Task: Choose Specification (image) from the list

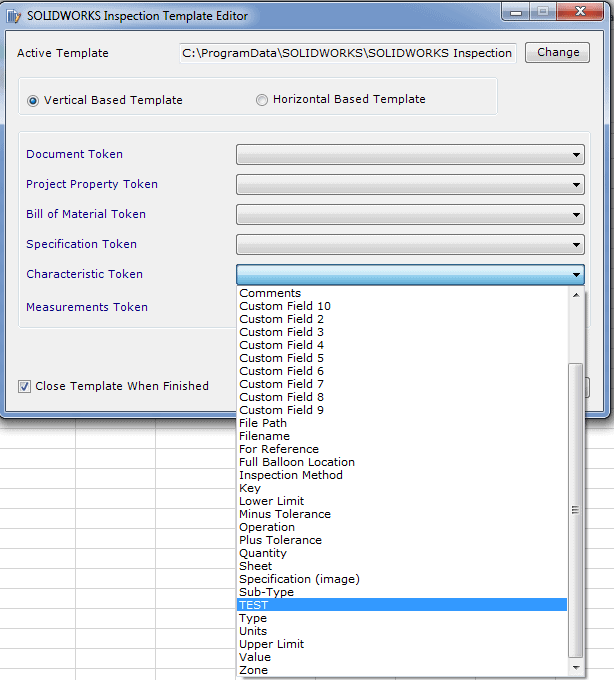Action: click(x=299, y=579)
